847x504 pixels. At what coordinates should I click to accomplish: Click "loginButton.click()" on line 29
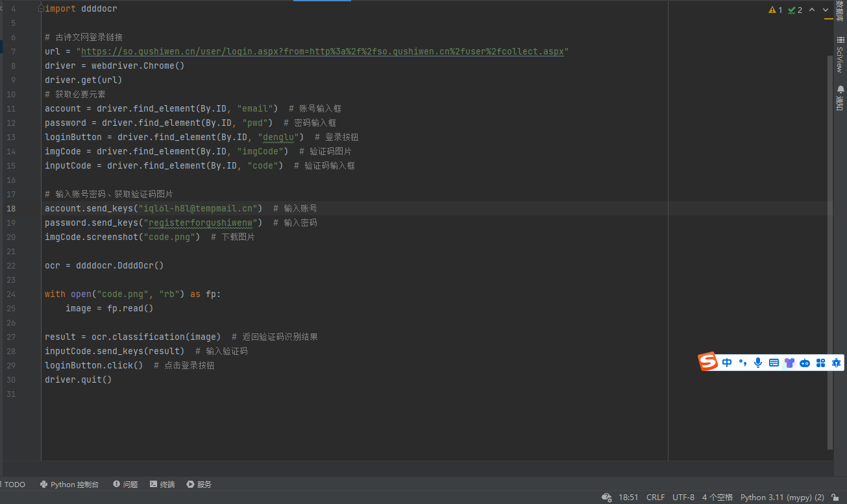94,365
